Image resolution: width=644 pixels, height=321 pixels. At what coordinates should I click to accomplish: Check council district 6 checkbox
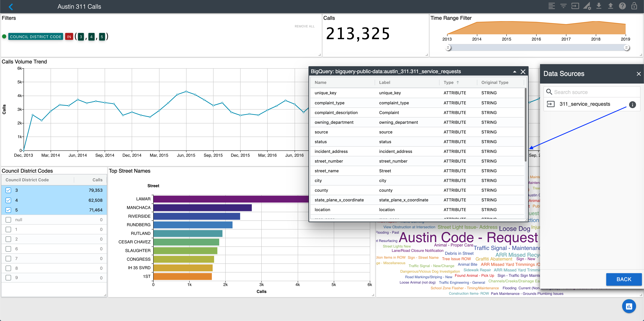point(8,249)
